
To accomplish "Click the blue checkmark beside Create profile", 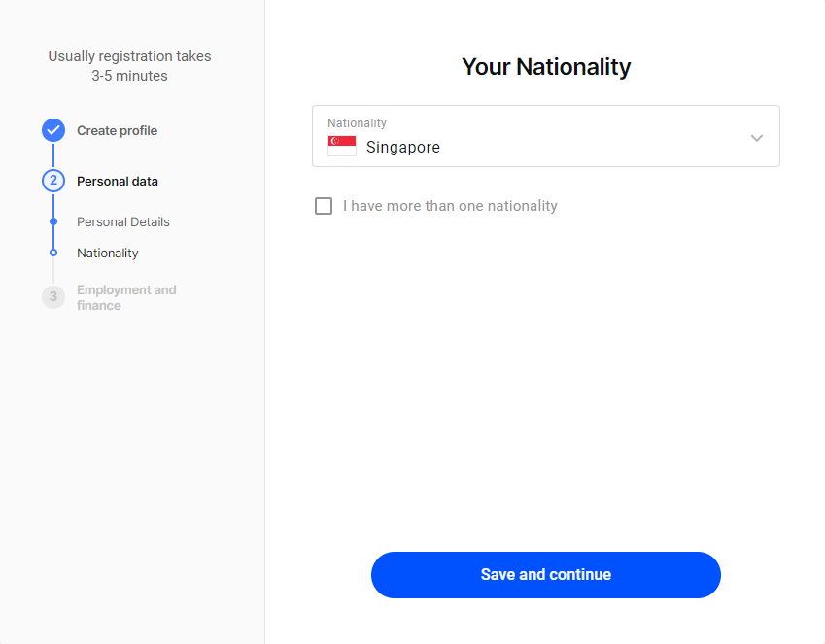I will (x=53, y=130).
